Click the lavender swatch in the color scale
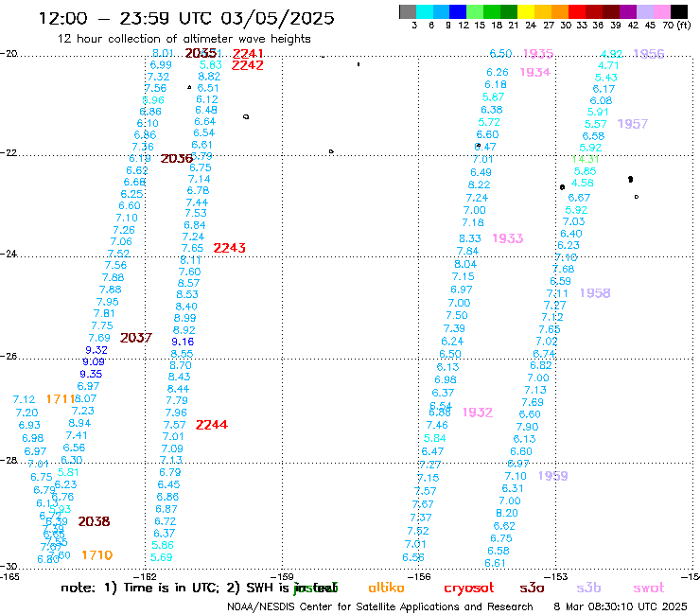Viewport: 700px width, 615px height. (x=644, y=11)
